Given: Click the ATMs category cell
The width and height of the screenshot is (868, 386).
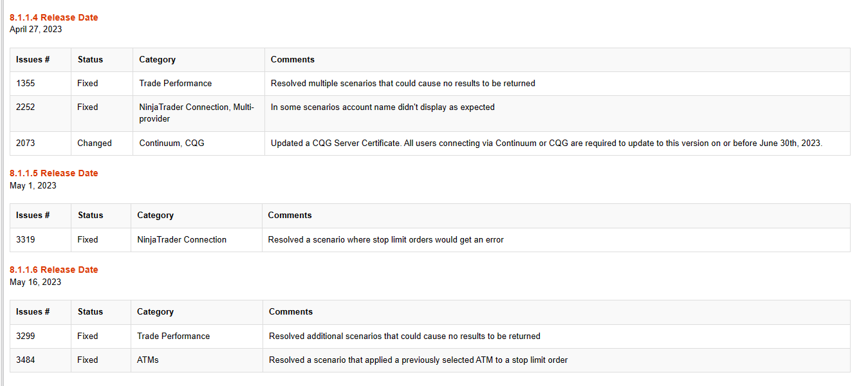Looking at the screenshot, I should point(196,360).
